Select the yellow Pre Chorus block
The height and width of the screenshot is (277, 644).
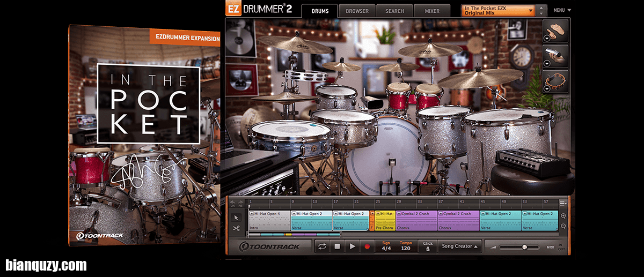coord(385,221)
